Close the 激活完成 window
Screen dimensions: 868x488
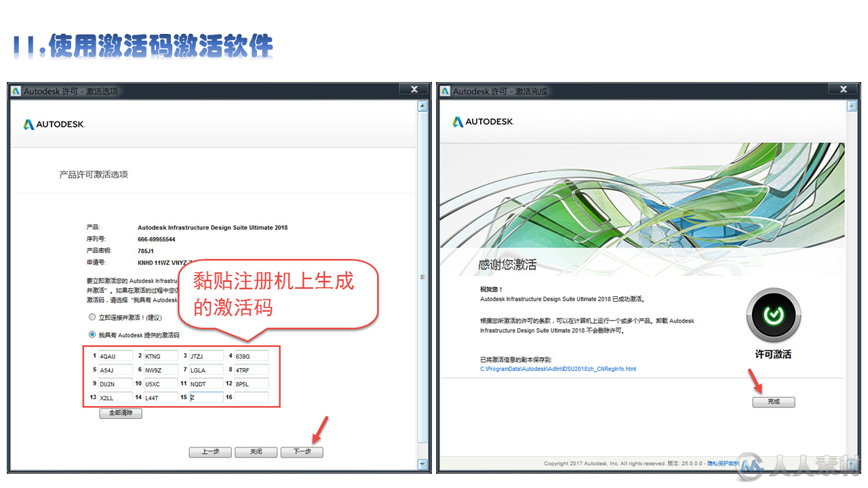(x=844, y=89)
